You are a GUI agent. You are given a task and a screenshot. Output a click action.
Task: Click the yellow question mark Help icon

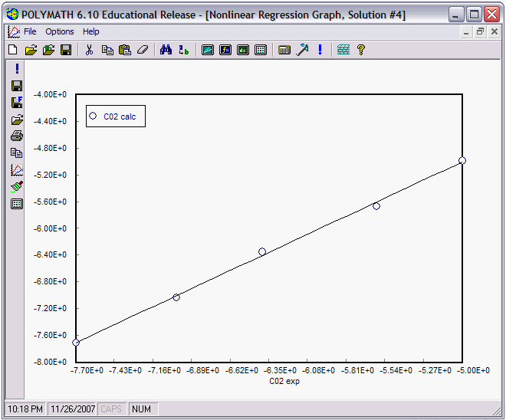[x=360, y=50]
